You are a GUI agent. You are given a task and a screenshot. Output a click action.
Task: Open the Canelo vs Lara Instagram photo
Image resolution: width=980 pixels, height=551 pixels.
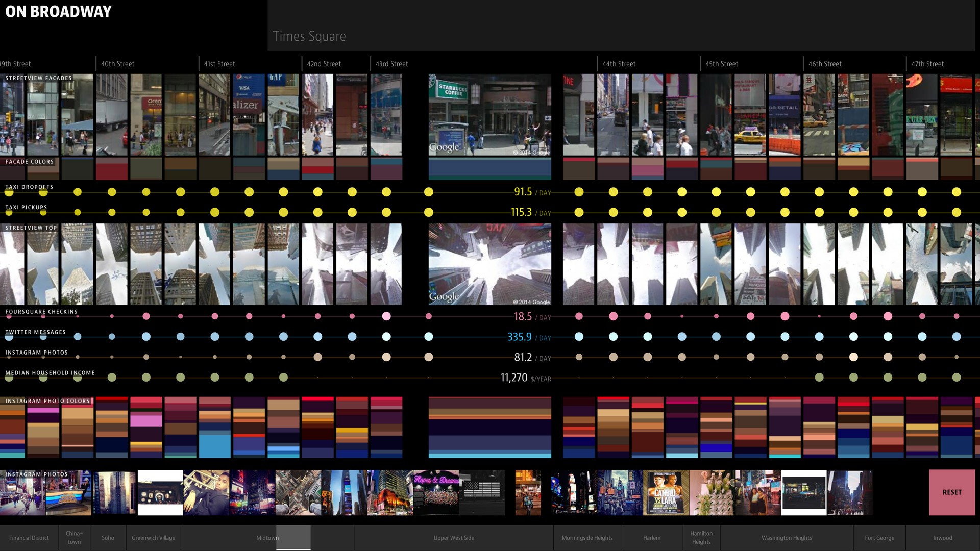(666, 493)
